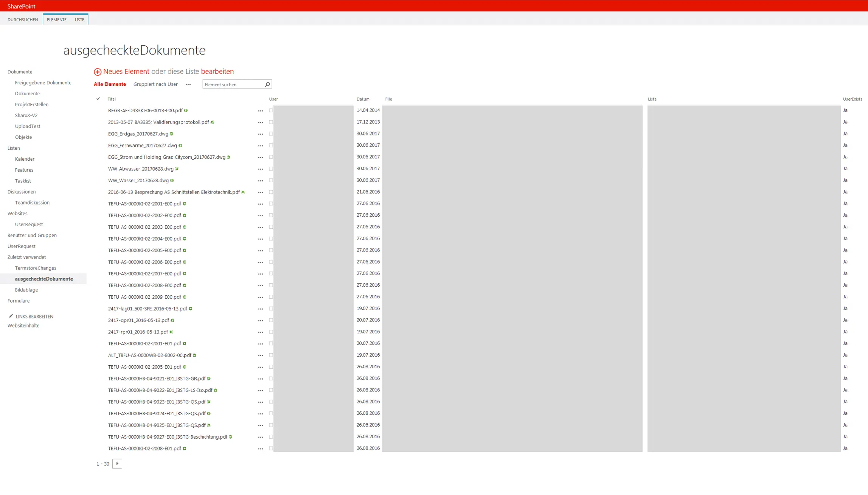Click the green new indicator beside EGG_Erdgas_20170627.dwg
Screen dimensions: 868x495
coord(171,133)
